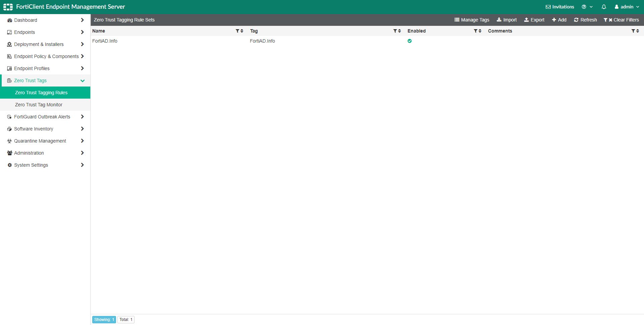The height and width of the screenshot is (325, 644).
Task: Click the Endpoints sidebar icon
Action: 9,32
